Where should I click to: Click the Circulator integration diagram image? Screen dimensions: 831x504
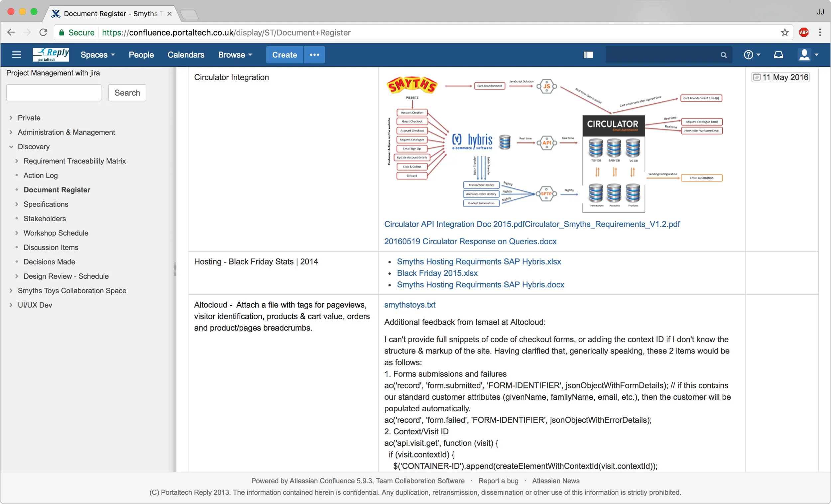[555, 144]
